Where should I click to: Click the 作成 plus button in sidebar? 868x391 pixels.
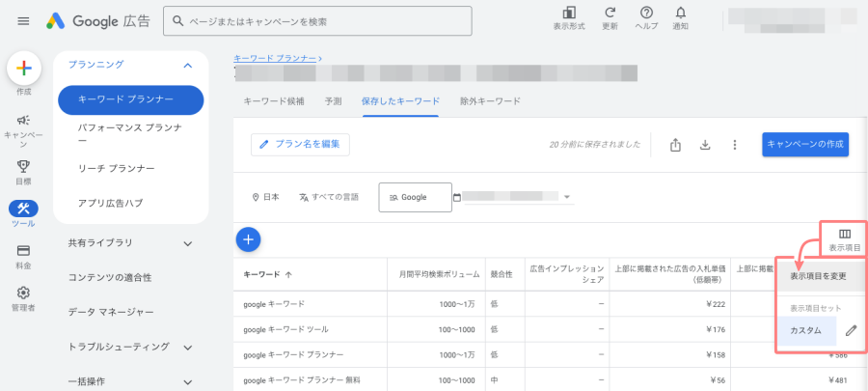click(x=24, y=69)
